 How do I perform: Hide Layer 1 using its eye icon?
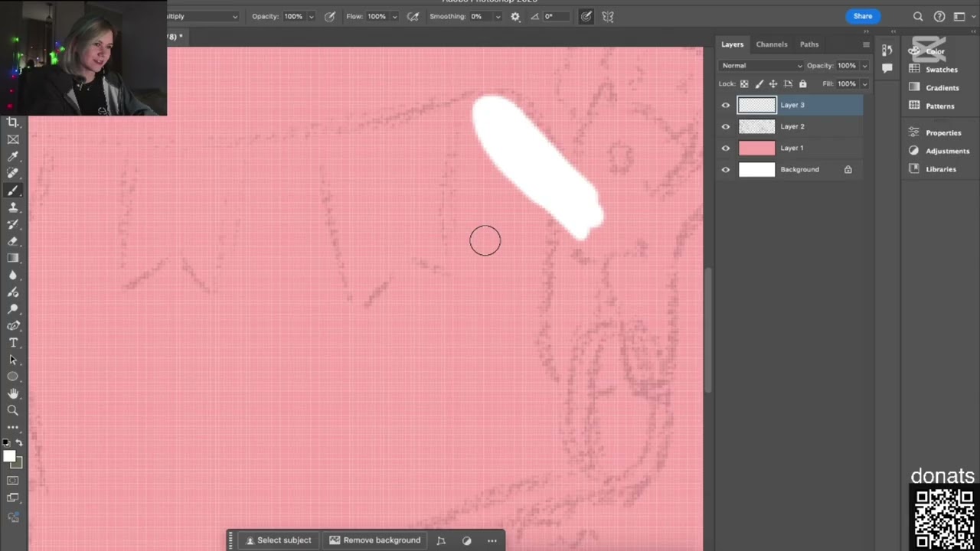tap(726, 148)
